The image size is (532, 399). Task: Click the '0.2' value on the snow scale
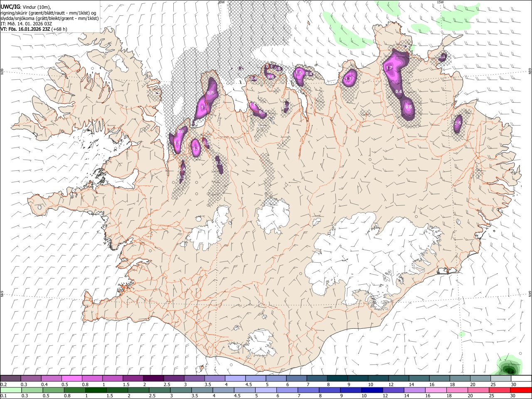point(4,384)
